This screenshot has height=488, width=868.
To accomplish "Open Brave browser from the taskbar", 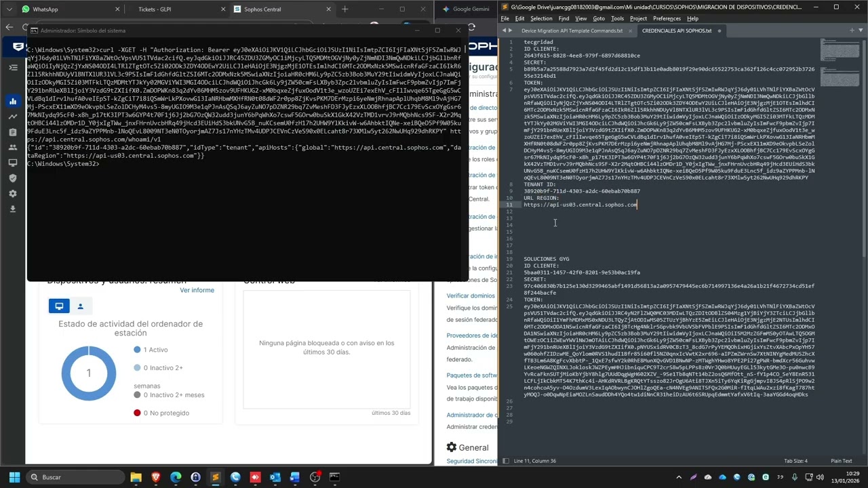I will (x=156, y=477).
